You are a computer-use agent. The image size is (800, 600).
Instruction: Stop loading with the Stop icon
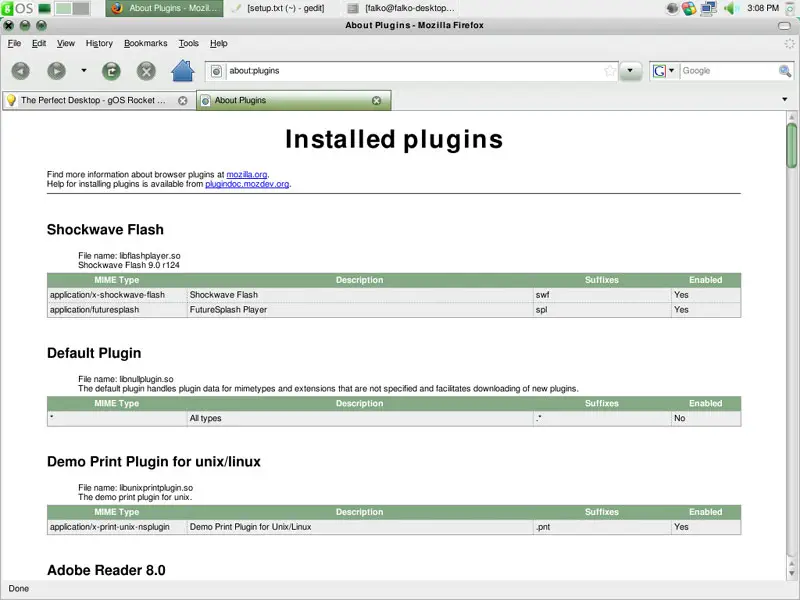tap(146, 71)
